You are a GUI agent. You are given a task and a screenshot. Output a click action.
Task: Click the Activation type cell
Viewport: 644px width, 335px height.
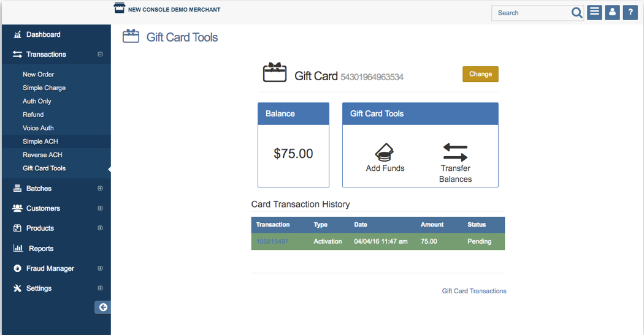328,241
